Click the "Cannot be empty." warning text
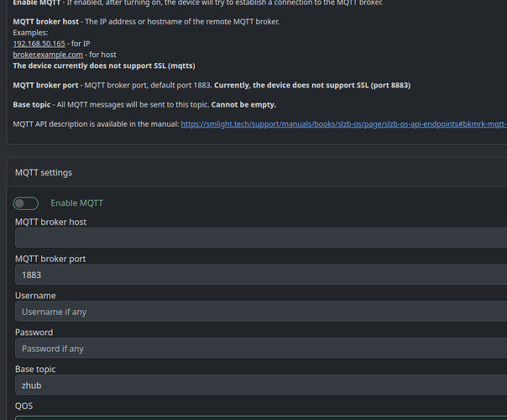The height and width of the screenshot is (420, 507). pyautogui.click(x=243, y=104)
